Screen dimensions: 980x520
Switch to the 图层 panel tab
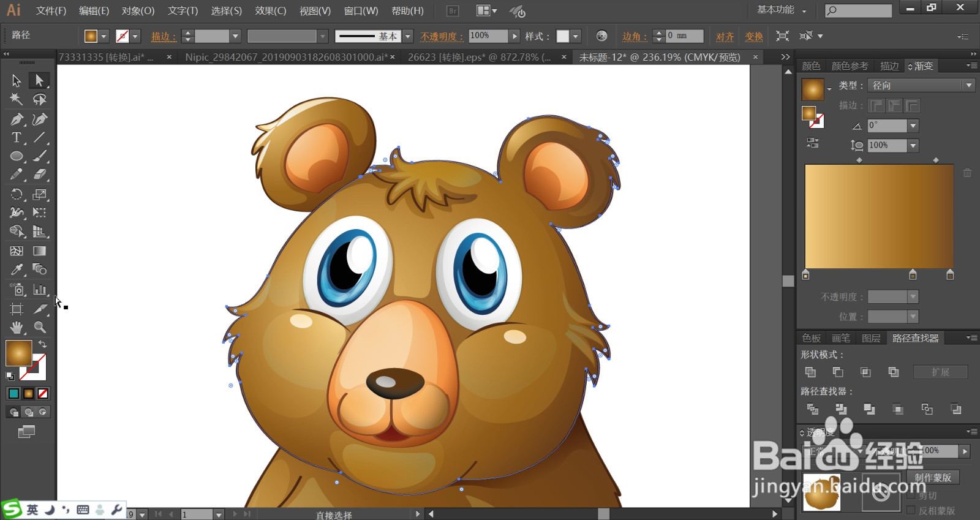(871, 337)
